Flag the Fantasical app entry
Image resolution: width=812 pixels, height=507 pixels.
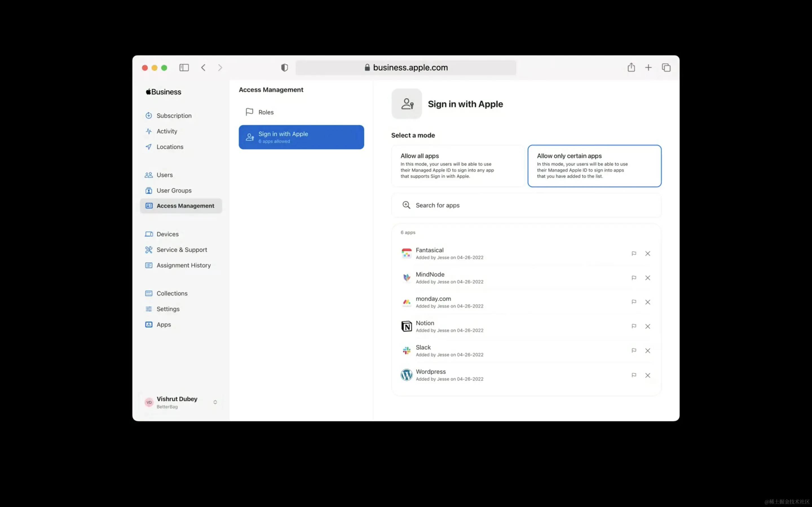(x=634, y=253)
